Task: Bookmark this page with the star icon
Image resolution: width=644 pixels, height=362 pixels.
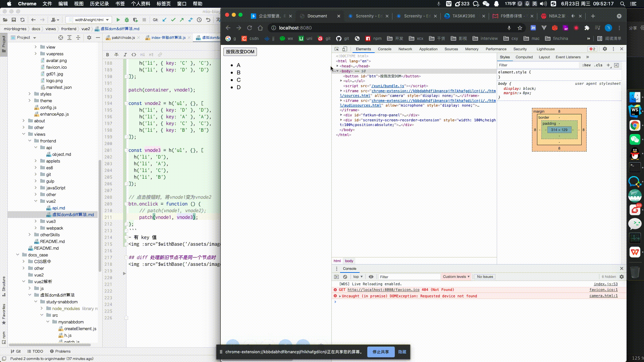Action: click(x=520, y=28)
